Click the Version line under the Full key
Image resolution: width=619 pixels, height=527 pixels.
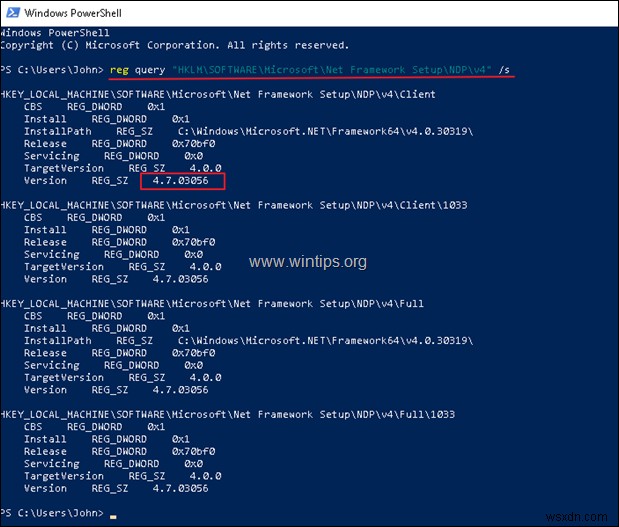click(116, 390)
